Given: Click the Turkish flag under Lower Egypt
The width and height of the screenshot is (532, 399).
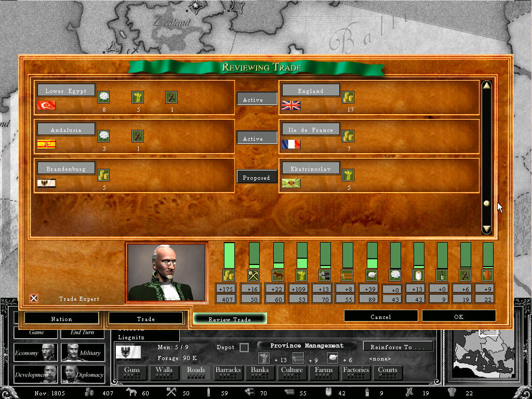Looking at the screenshot, I should point(46,105).
